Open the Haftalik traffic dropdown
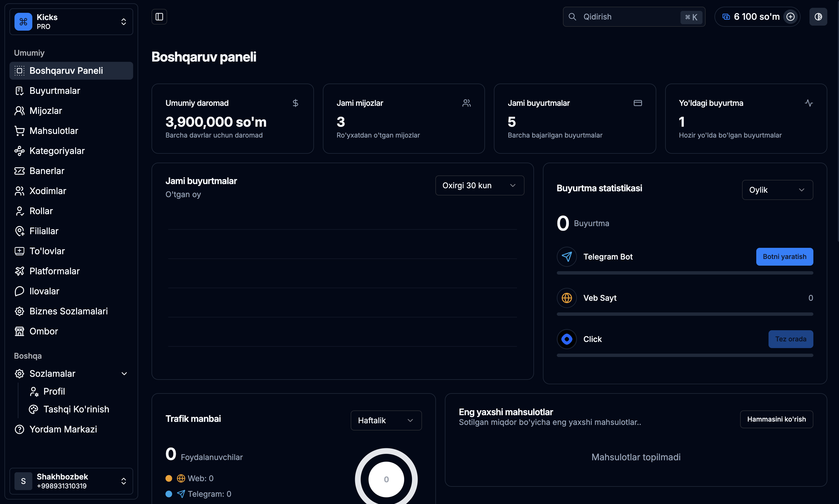 pyautogui.click(x=386, y=420)
